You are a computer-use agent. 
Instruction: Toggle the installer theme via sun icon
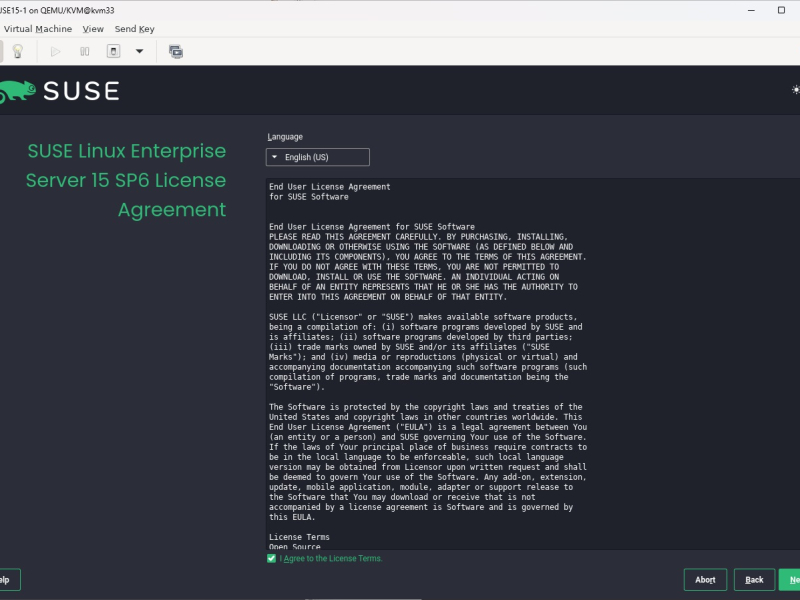click(795, 90)
